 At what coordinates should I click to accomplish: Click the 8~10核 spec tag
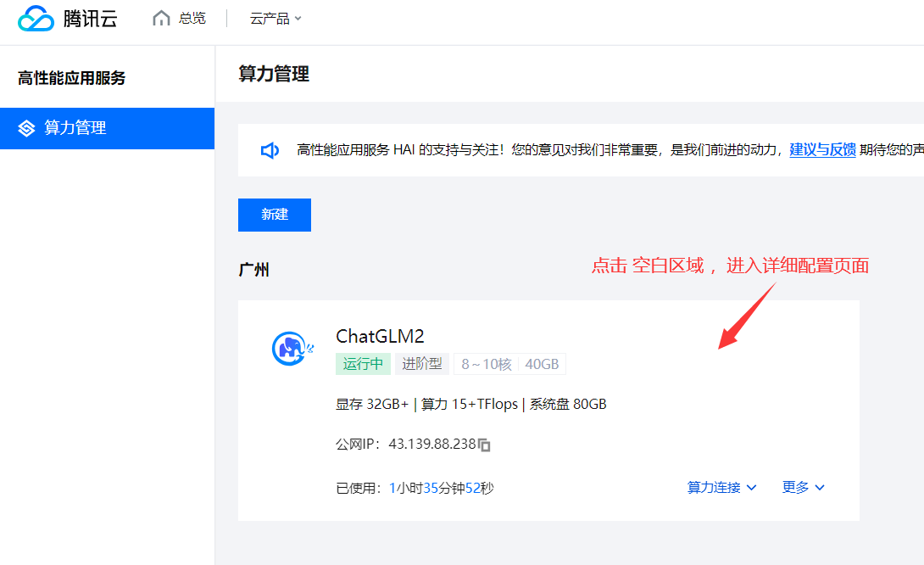pyautogui.click(x=487, y=365)
